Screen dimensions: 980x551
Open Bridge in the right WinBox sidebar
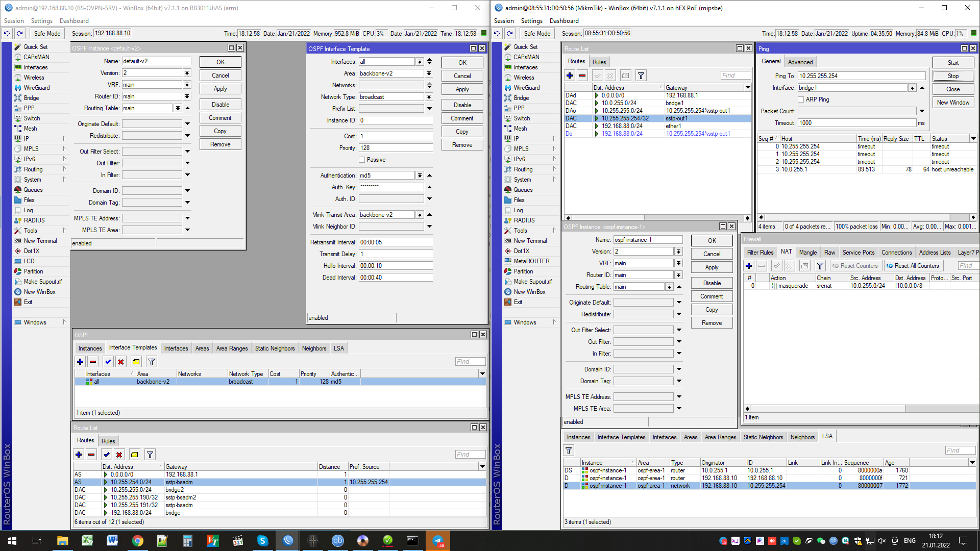click(x=521, y=98)
